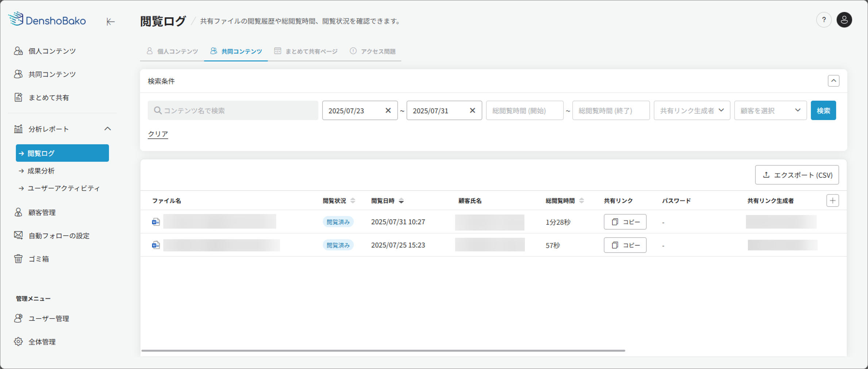Click the horizontal scrollbar below the table
This screenshot has height=369, width=868.
383,351
